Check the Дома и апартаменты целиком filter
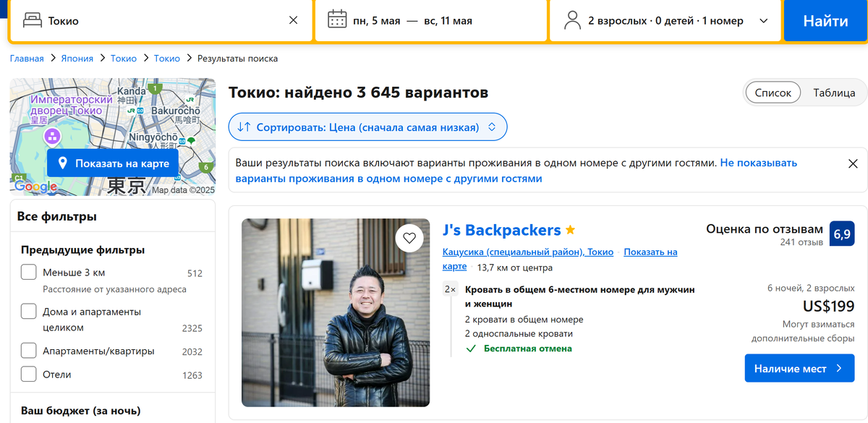 [29, 312]
